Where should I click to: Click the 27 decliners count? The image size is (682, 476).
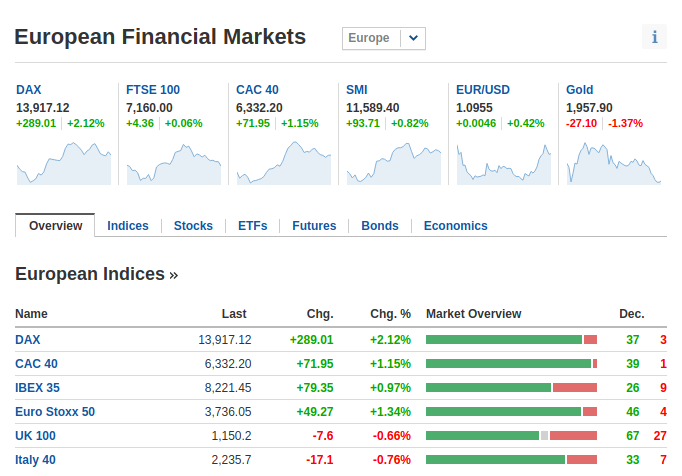660,436
